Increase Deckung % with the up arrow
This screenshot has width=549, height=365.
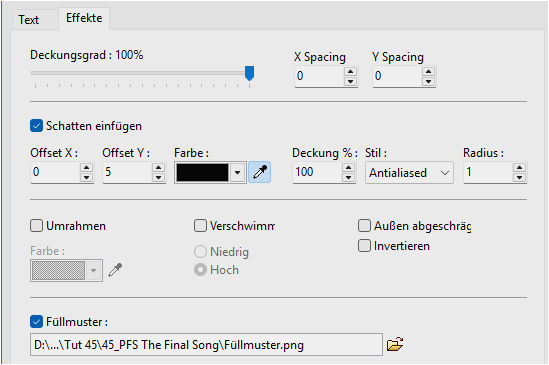pos(348,167)
